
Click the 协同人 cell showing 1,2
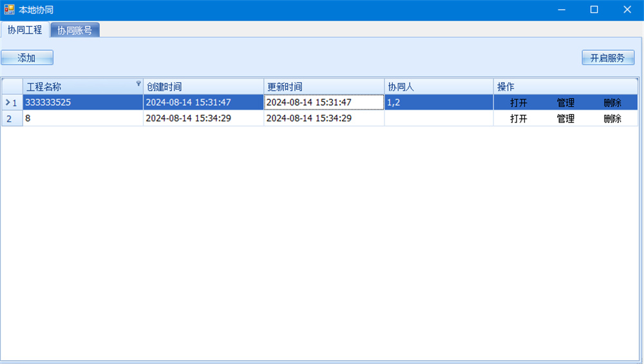[438, 102]
